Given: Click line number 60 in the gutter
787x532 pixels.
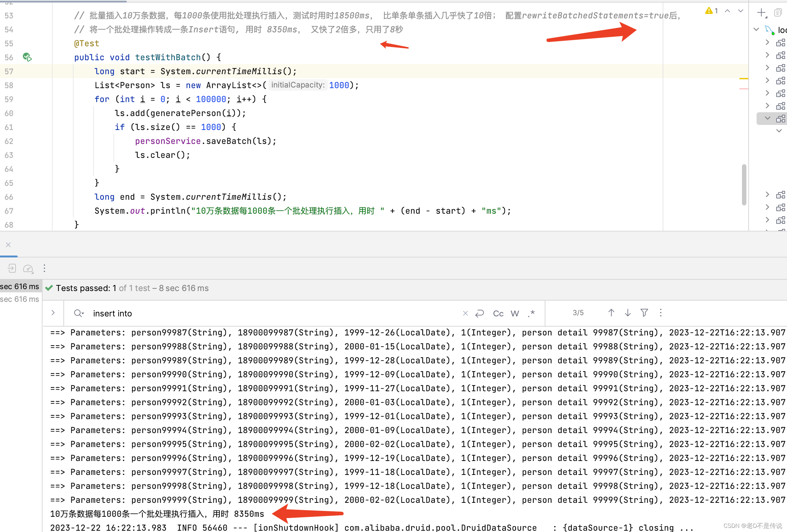Looking at the screenshot, I should tap(9, 113).
